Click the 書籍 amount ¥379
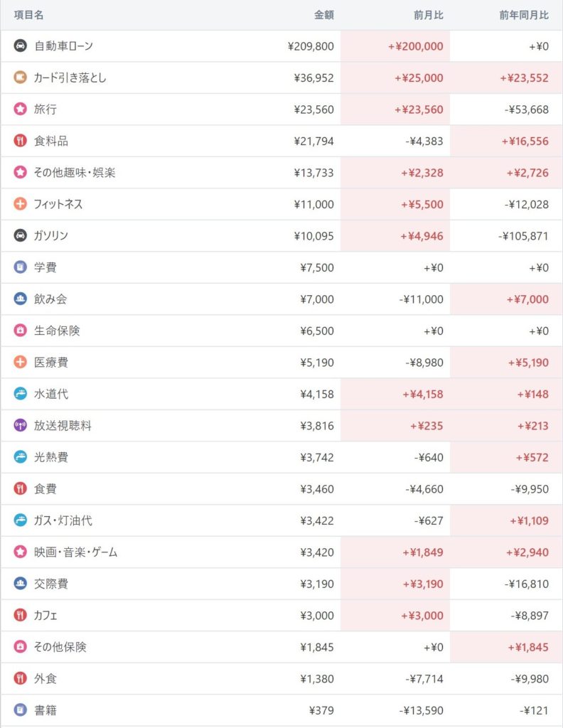The width and height of the screenshot is (563, 728). point(321,710)
